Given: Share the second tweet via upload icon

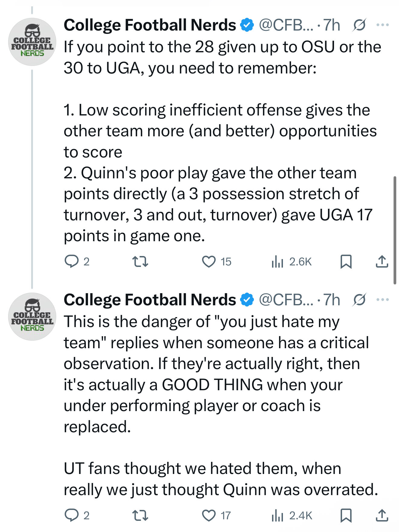Looking at the screenshot, I should tap(382, 515).
